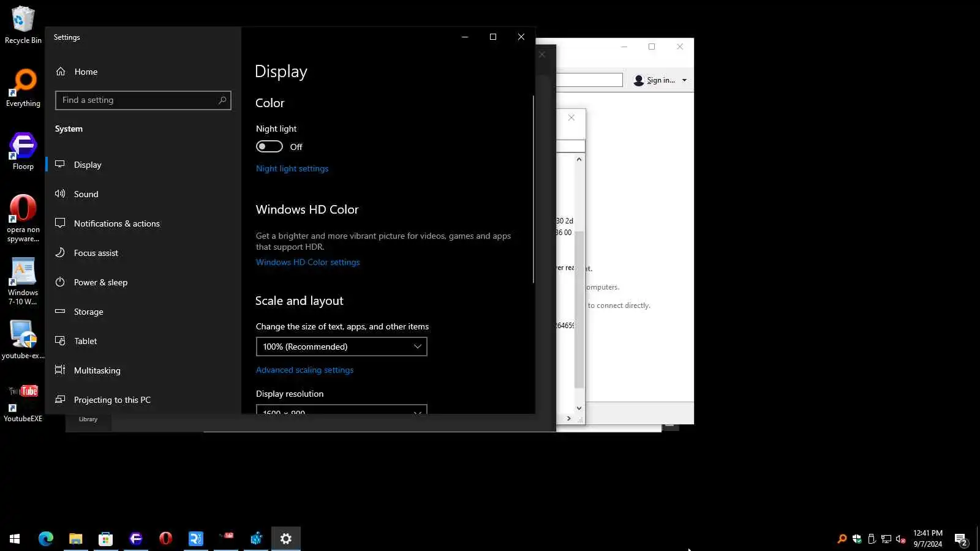Select the Floorp desktop shortcut

coord(23,151)
